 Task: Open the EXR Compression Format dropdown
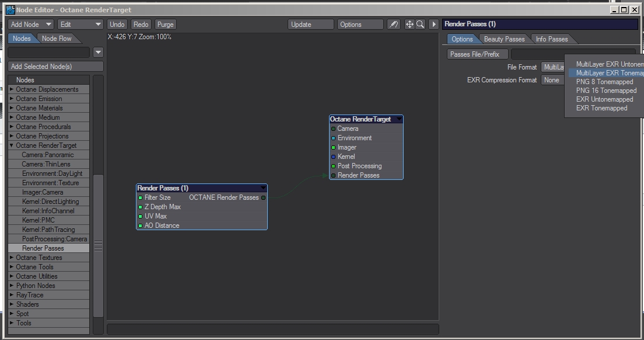(552, 80)
